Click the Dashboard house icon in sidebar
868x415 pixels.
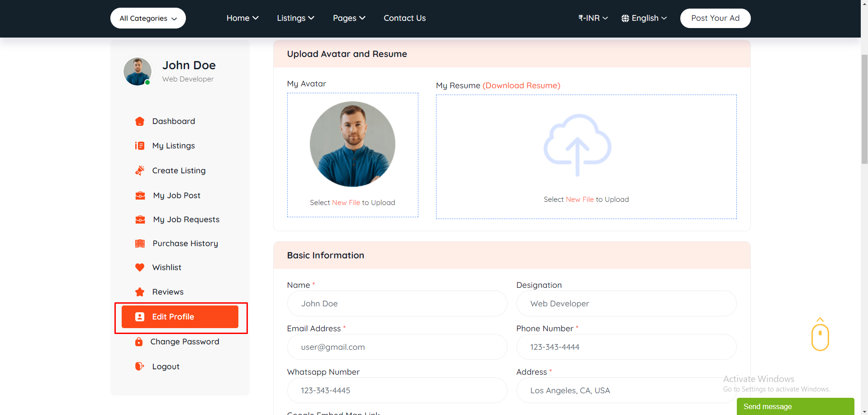[x=140, y=121]
